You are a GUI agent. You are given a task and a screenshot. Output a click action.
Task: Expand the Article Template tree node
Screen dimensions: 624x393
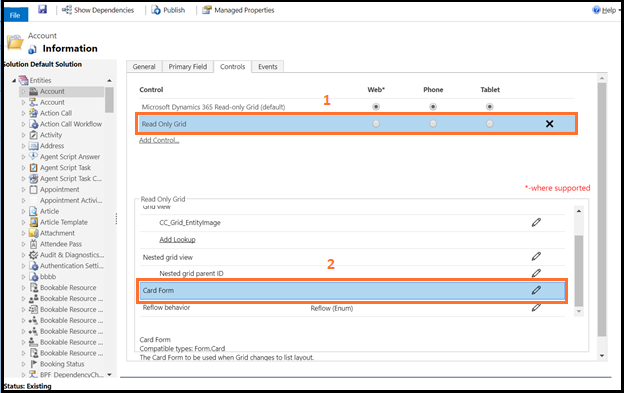coord(23,222)
